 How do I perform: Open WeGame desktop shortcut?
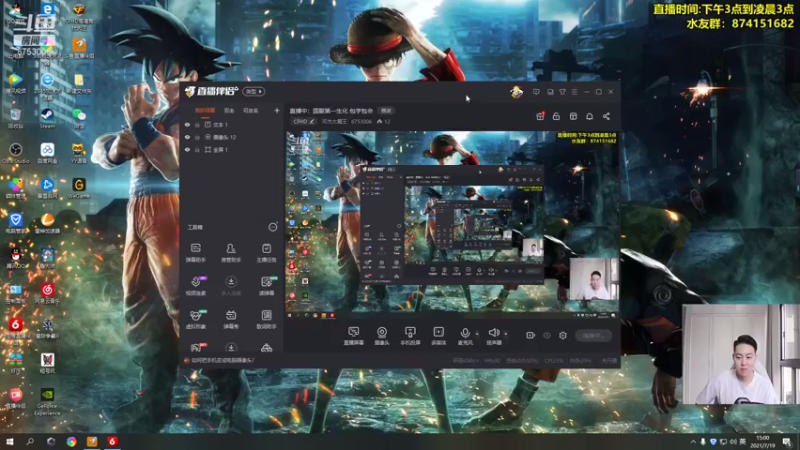coord(79,188)
